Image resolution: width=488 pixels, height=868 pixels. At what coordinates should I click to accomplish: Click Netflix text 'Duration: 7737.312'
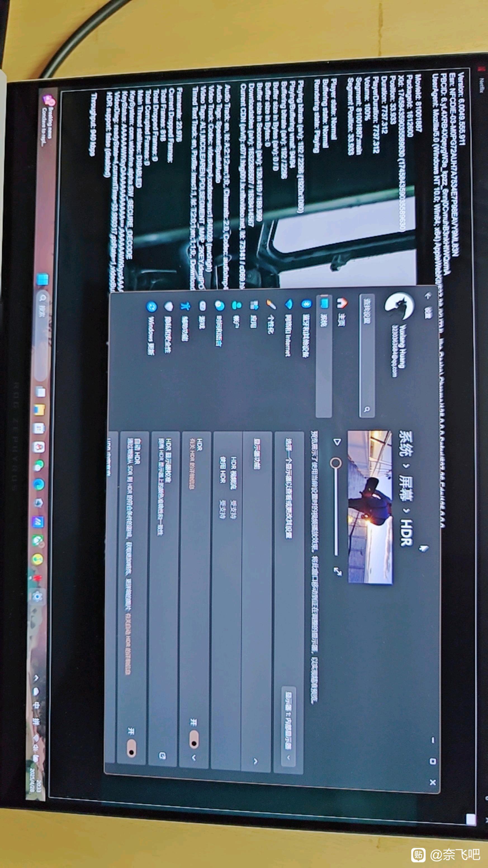click(x=384, y=105)
